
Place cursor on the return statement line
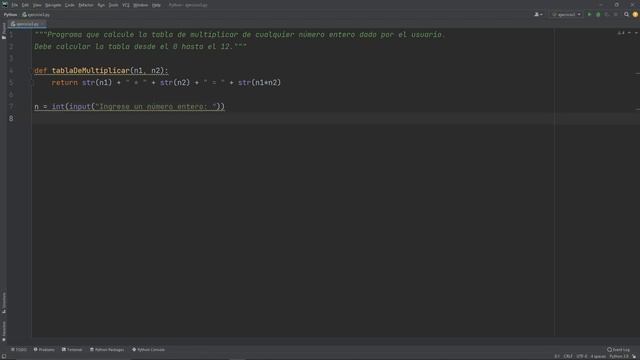pyautogui.click(x=166, y=82)
